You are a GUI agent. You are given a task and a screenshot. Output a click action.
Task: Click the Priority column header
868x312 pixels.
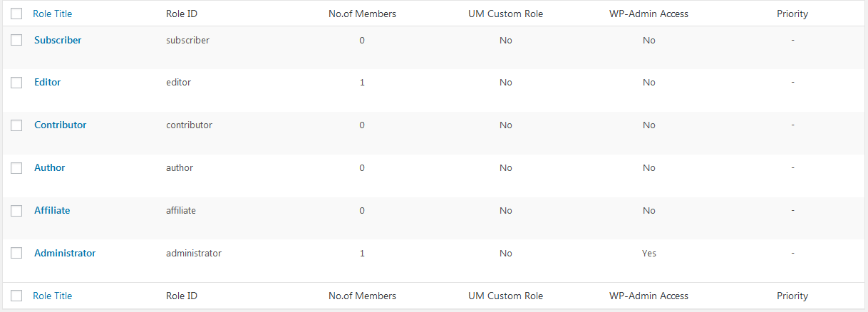click(792, 14)
